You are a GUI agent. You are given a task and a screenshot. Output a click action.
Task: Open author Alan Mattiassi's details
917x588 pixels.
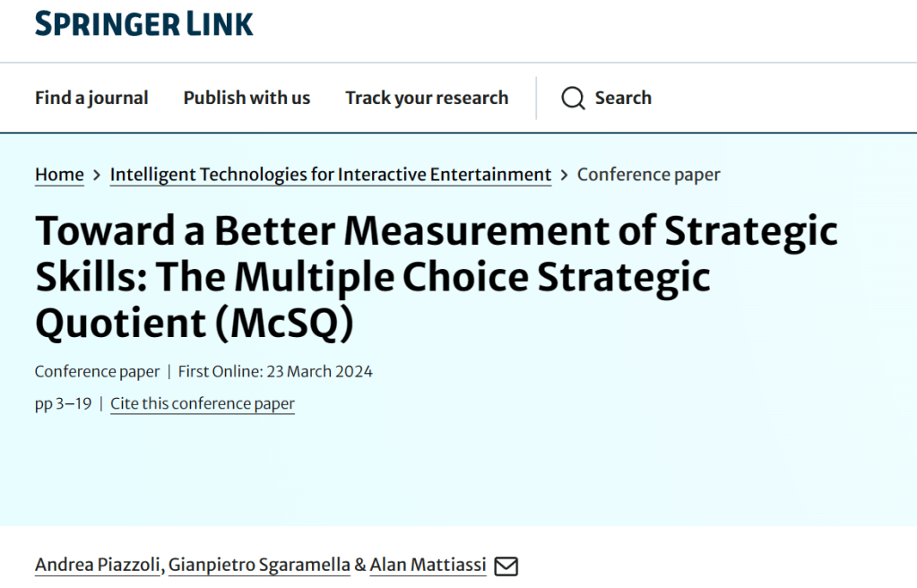(x=428, y=565)
